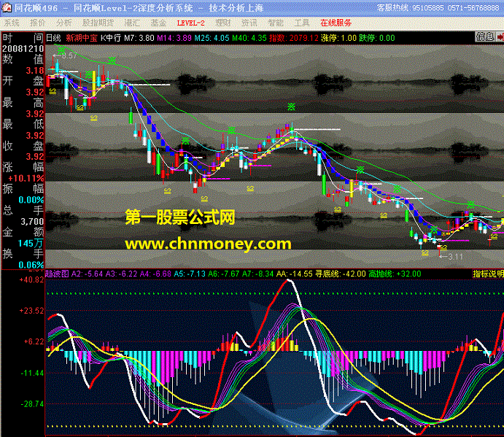The width and height of the screenshot is (504, 437).
Task: Open the 工具 menu
Action: [x=302, y=23]
